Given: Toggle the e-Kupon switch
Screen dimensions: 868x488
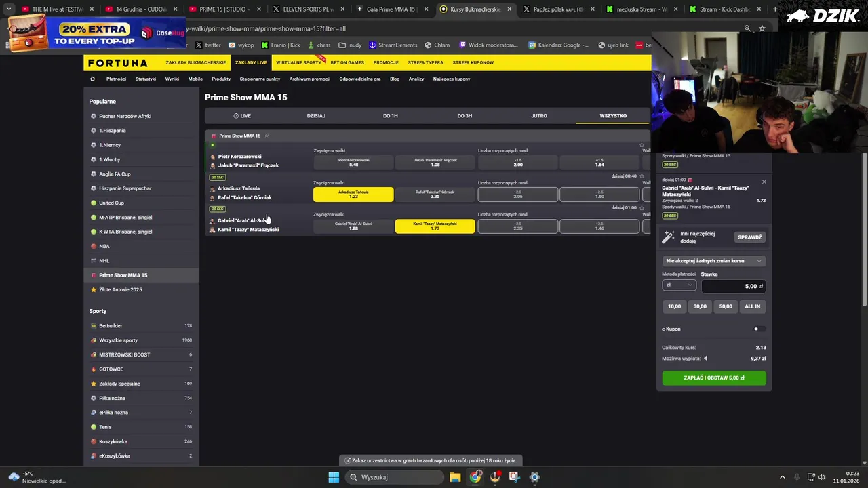Looking at the screenshot, I should [759, 329].
